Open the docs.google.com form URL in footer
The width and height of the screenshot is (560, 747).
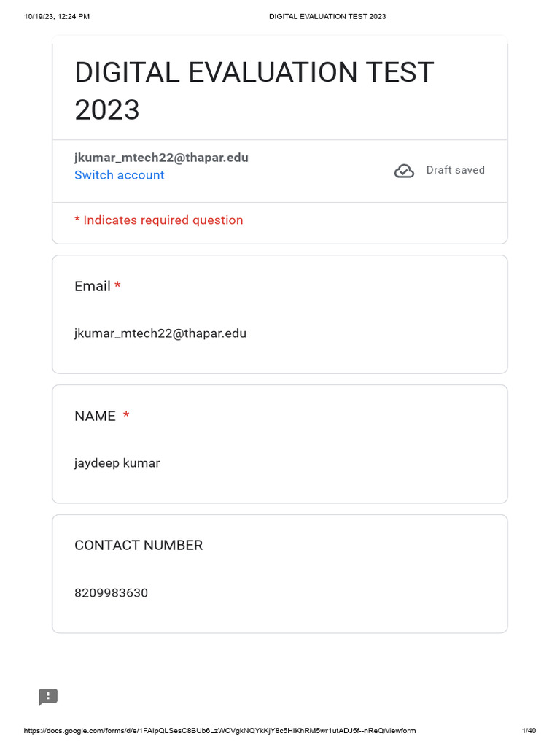pyautogui.click(x=219, y=731)
